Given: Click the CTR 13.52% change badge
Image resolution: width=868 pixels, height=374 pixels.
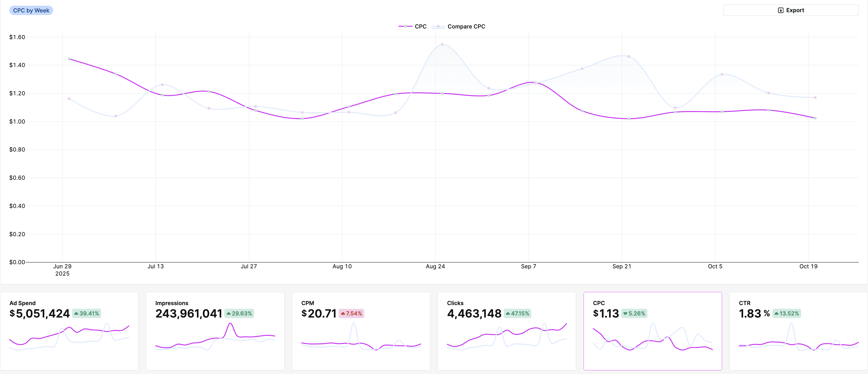Looking at the screenshot, I should 786,313.
